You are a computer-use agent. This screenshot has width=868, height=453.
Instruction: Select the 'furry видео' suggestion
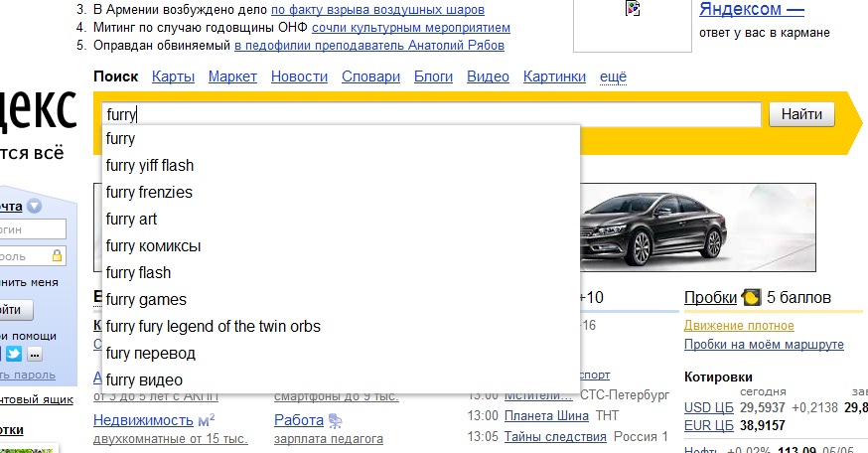(341, 380)
